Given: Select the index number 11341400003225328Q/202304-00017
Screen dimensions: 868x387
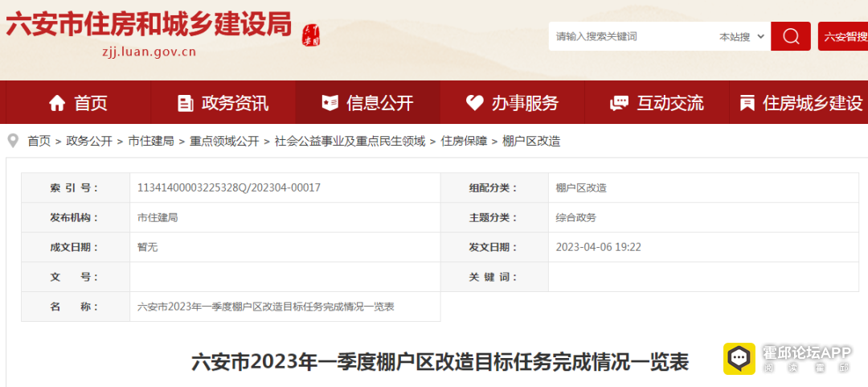Looking at the screenshot, I should point(228,187).
